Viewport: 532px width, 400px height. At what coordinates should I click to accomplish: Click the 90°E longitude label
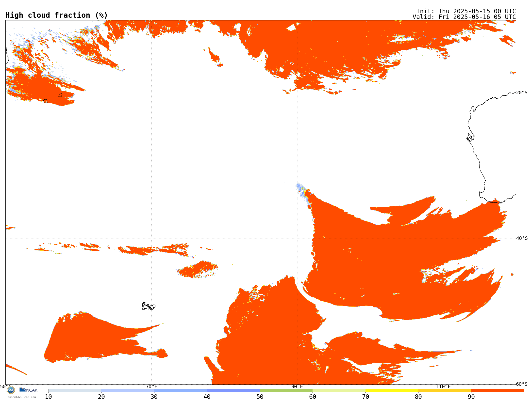pyautogui.click(x=297, y=386)
